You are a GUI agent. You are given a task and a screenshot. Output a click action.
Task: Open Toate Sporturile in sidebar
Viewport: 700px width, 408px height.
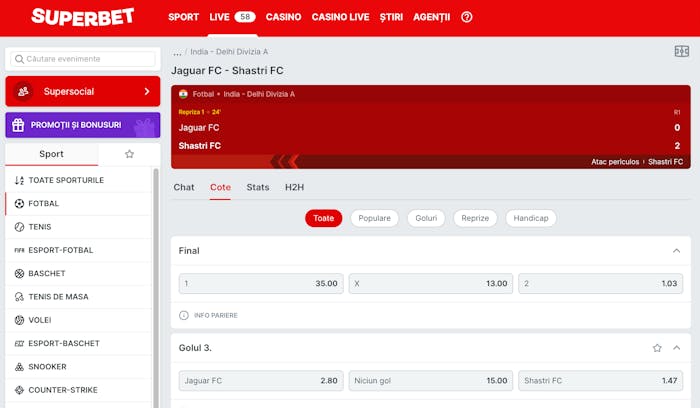click(x=79, y=180)
